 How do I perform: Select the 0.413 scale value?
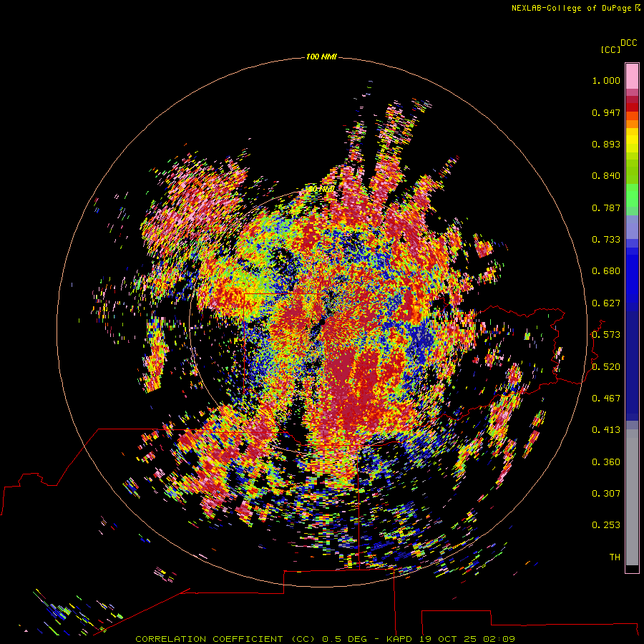point(606,430)
